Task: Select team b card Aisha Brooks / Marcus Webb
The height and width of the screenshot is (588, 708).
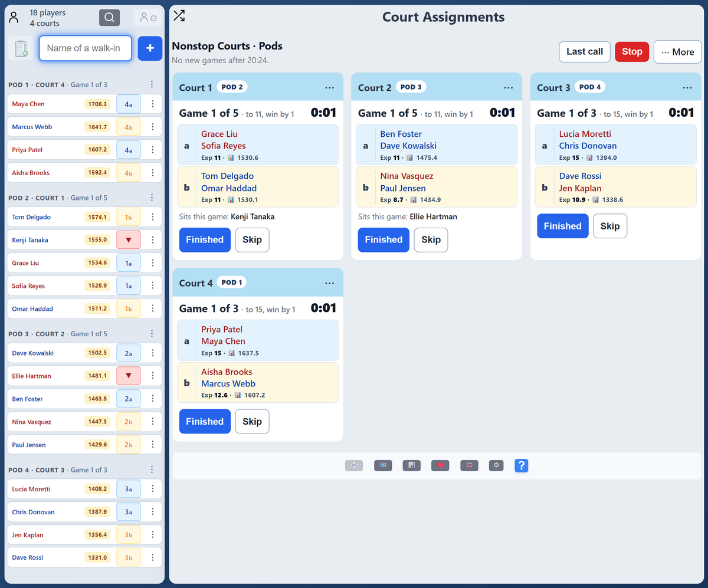Action: [258, 383]
